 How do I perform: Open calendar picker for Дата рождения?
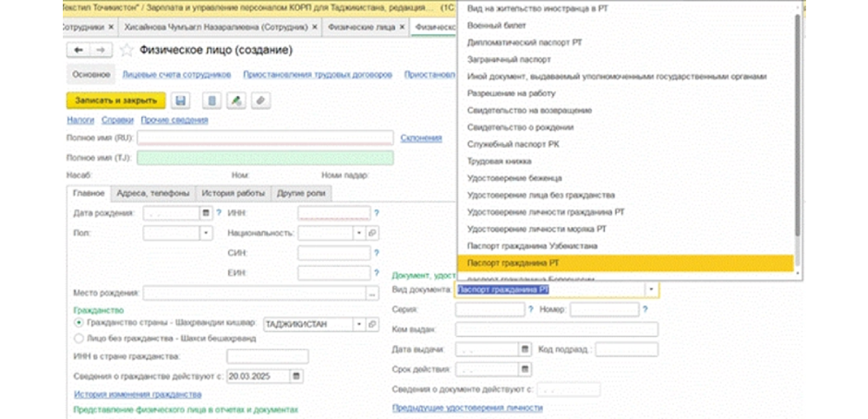[x=206, y=212]
